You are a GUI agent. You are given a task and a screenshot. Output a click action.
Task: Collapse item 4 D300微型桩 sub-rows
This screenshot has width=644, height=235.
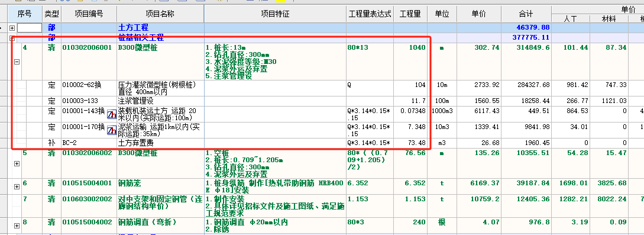coord(17,62)
